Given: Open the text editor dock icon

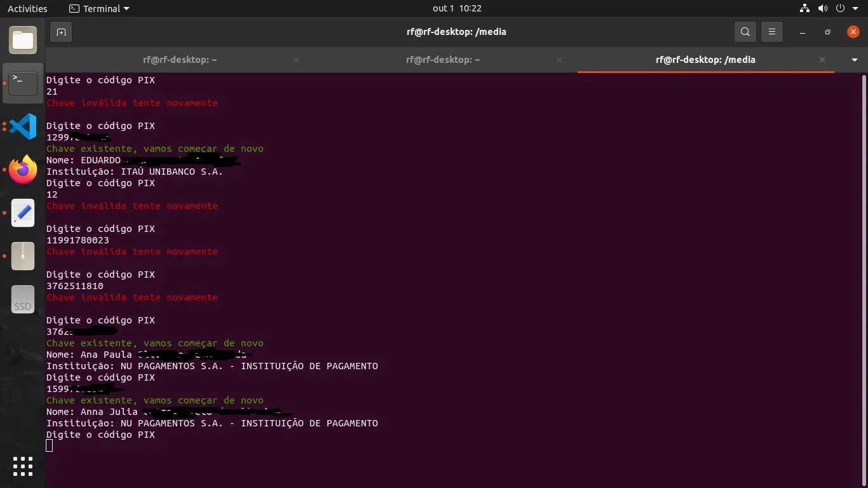Looking at the screenshot, I should (23, 213).
